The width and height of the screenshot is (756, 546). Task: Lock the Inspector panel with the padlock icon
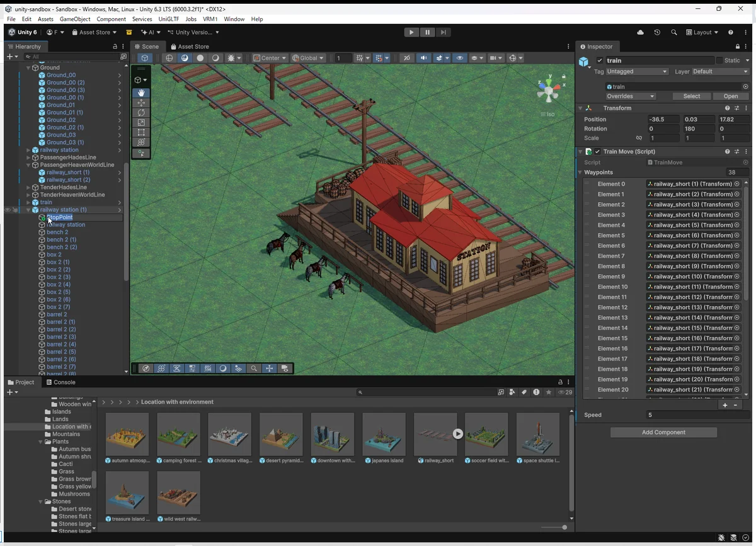[x=738, y=47]
